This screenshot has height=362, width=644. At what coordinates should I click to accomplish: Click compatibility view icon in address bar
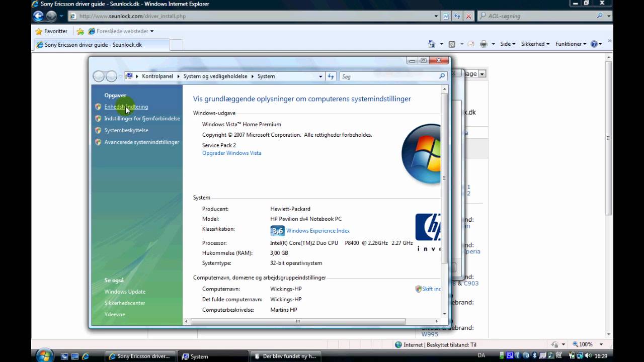point(446,16)
